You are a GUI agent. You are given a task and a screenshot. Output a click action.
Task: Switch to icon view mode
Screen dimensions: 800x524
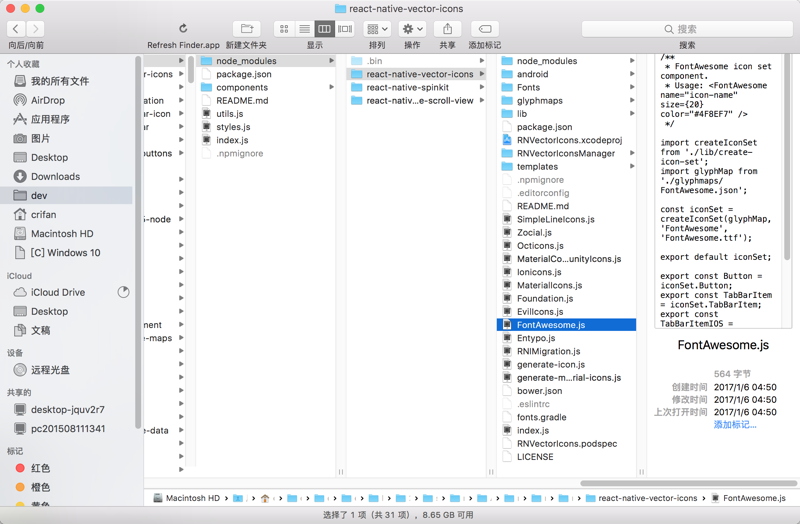pyautogui.click(x=284, y=29)
